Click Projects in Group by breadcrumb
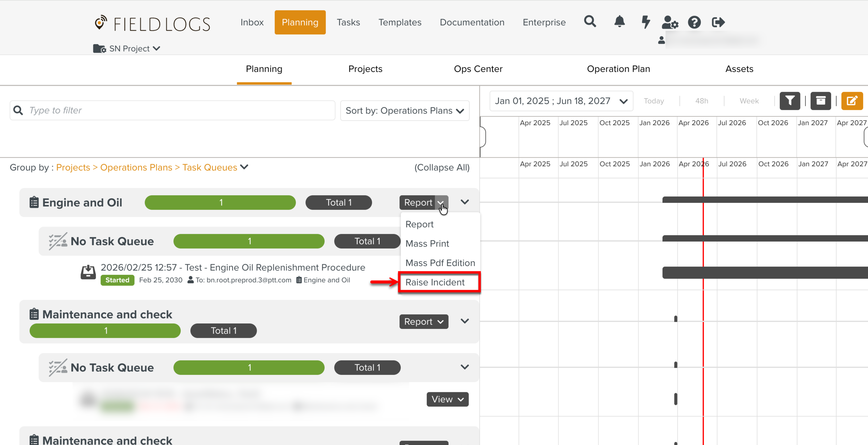The height and width of the screenshot is (445, 868). click(x=73, y=167)
